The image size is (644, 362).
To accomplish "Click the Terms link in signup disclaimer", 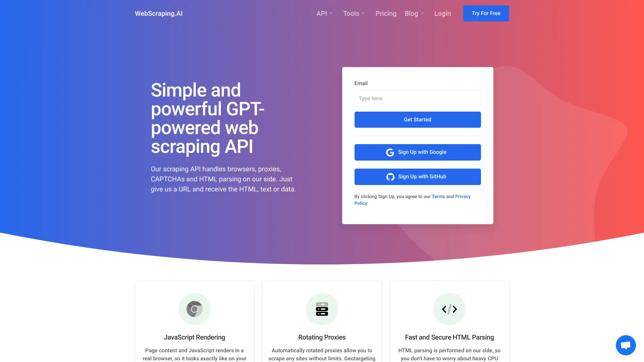I will 438,196.
